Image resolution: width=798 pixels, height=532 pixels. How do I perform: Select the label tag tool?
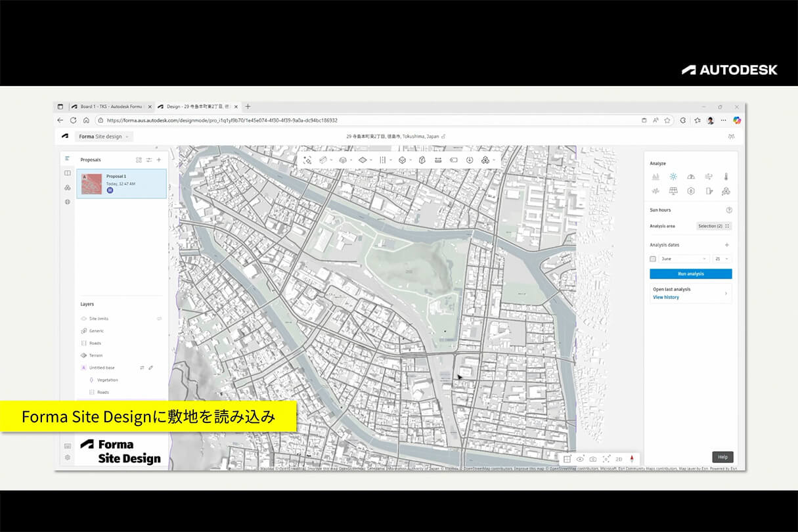(x=454, y=160)
